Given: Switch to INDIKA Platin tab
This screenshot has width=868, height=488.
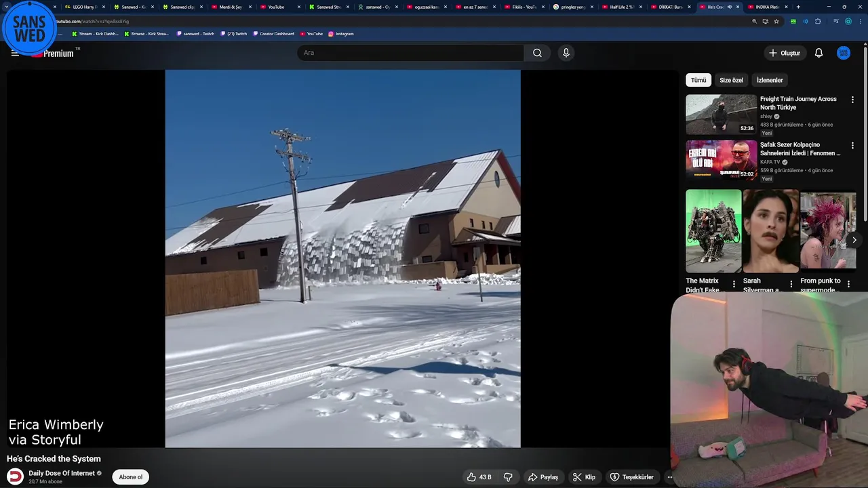Looking at the screenshot, I should [x=767, y=7].
